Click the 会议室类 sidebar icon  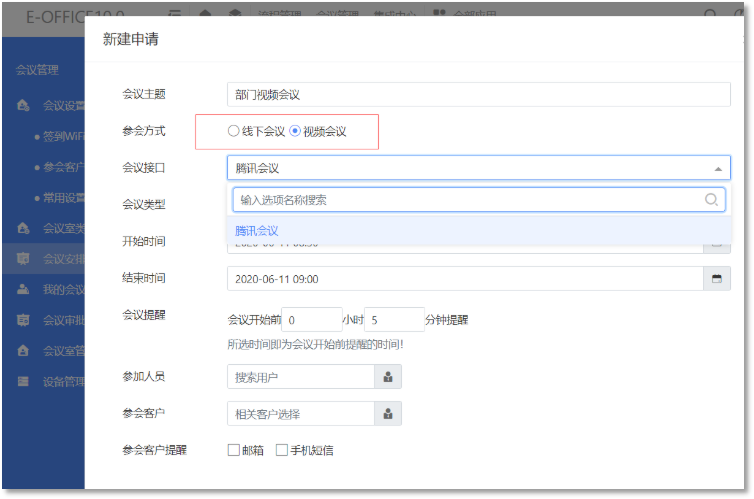point(23,228)
